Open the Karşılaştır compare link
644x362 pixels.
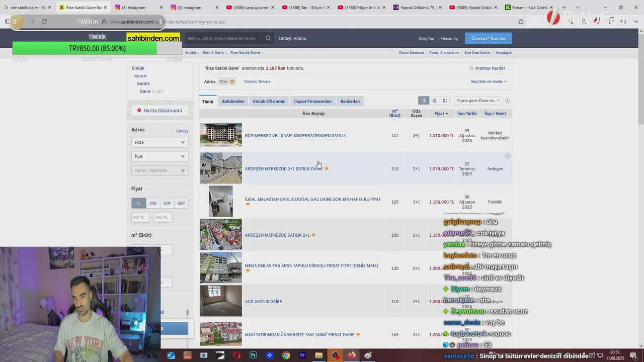(x=504, y=53)
